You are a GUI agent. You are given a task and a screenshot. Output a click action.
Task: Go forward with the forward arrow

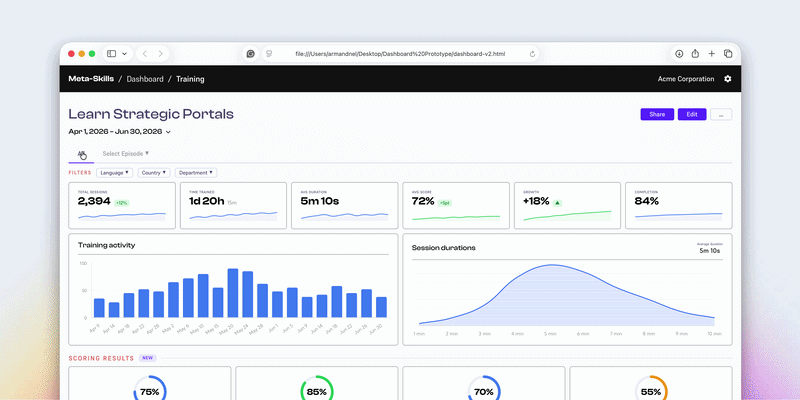161,54
